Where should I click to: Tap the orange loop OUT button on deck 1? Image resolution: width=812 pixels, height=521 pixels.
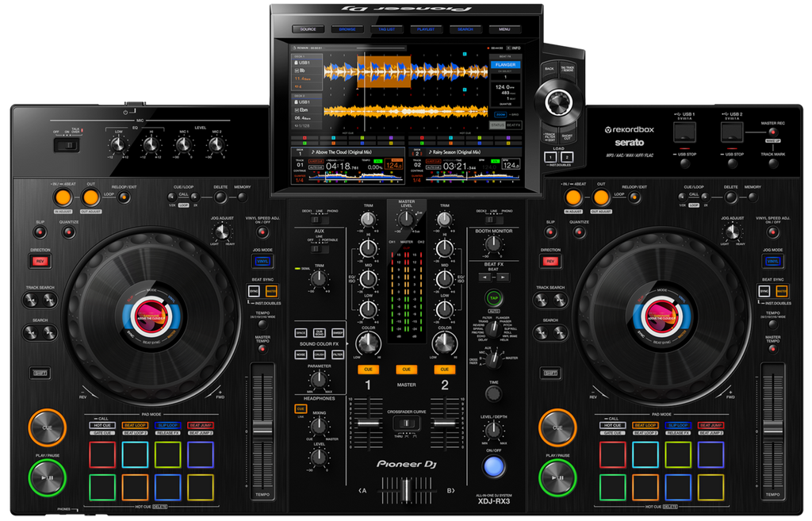click(90, 197)
